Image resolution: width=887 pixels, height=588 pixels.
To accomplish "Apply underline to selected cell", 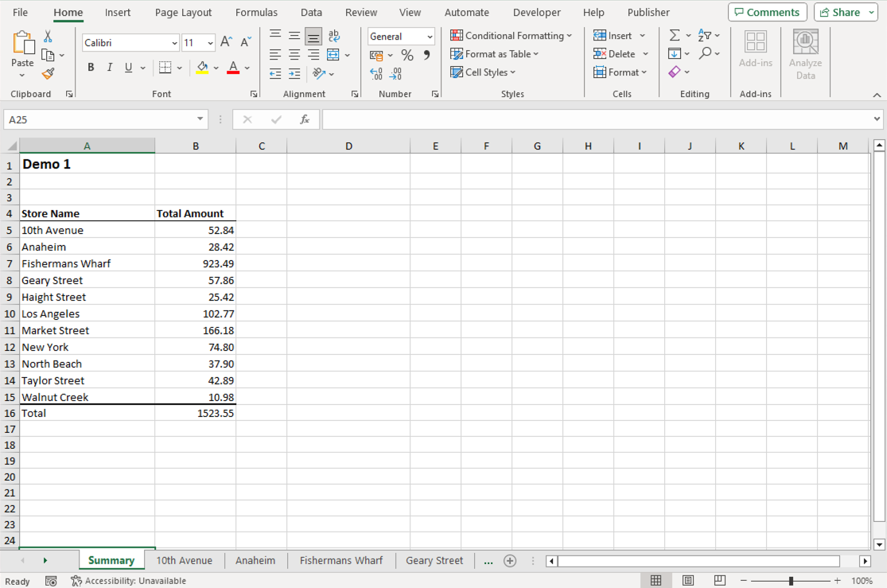I will tap(127, 67).
